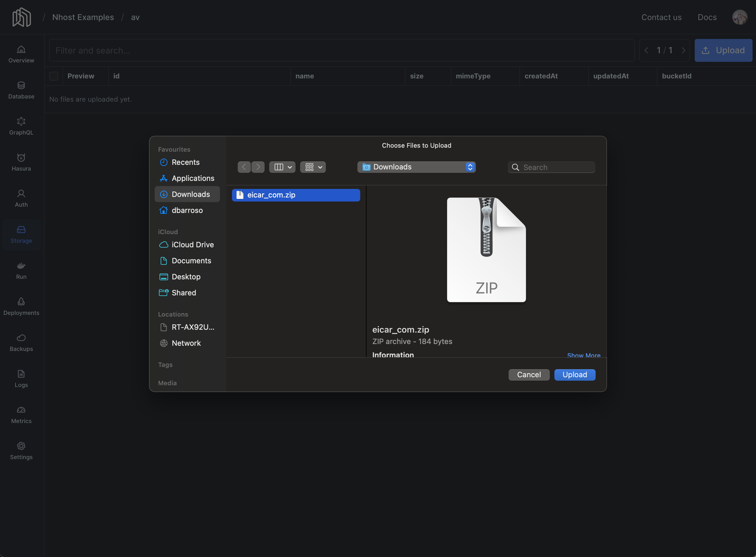Click the blue Upload button in dialog
The height and width of the screenshot is (557, 756).
(x=574, y=375)
